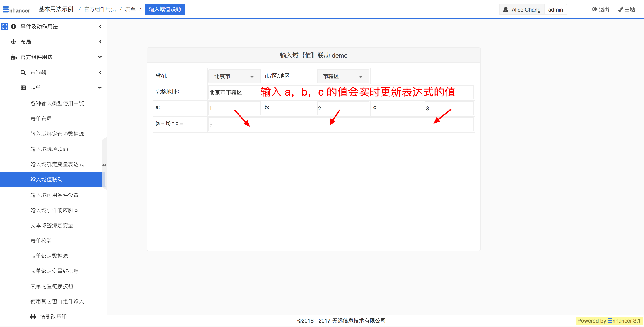The width and height of the screenshot is (644, 327).
Task: Click the 输入域值联动 breadcrumb button
Action: tap(165, 9)
